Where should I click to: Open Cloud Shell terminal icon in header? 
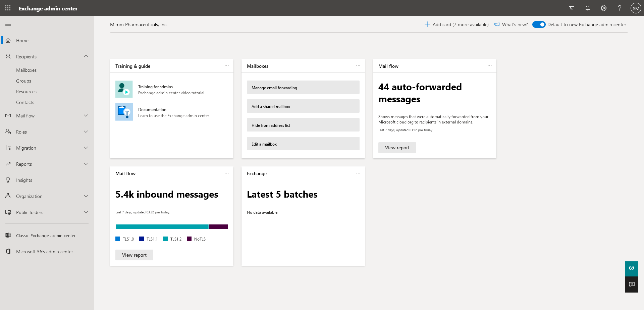[572, 8]
